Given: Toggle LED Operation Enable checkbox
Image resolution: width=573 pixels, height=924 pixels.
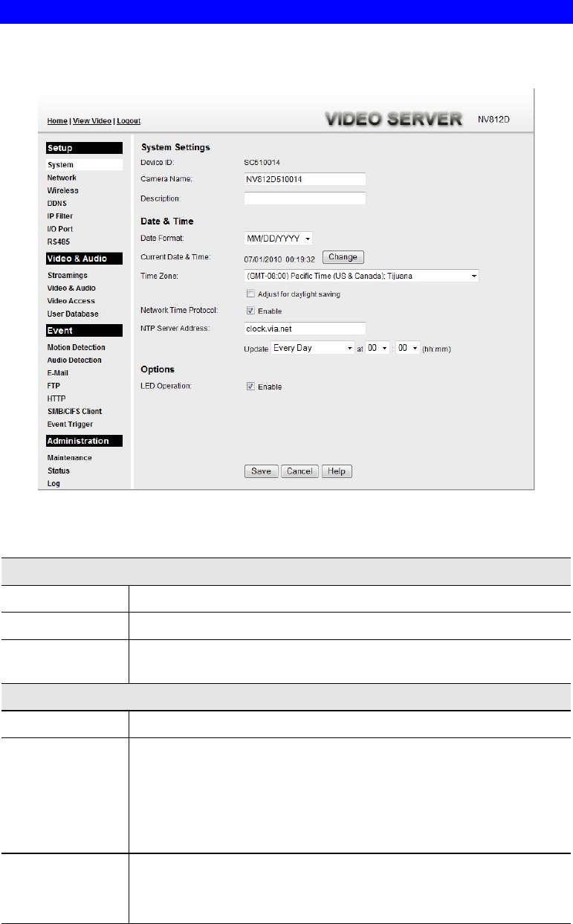Looking at the screenshot, I should click(250, 387).
